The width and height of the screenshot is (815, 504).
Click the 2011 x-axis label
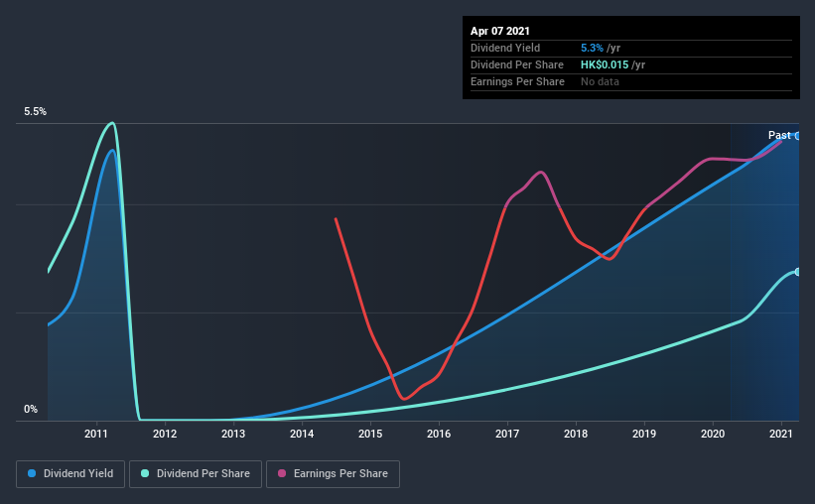(96, 434)
